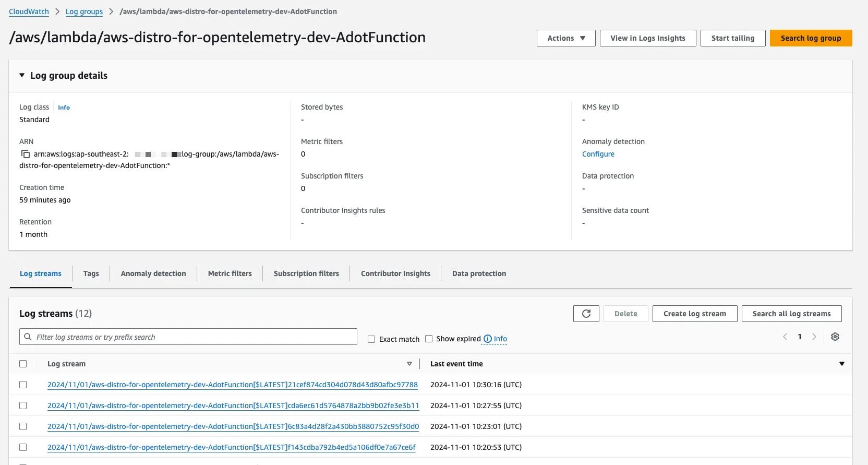This screenshot has width=868, height=465.
Task: Click timestamp 2024-11-01 10:23:01 (UTC)
Action: click(476, 426)
